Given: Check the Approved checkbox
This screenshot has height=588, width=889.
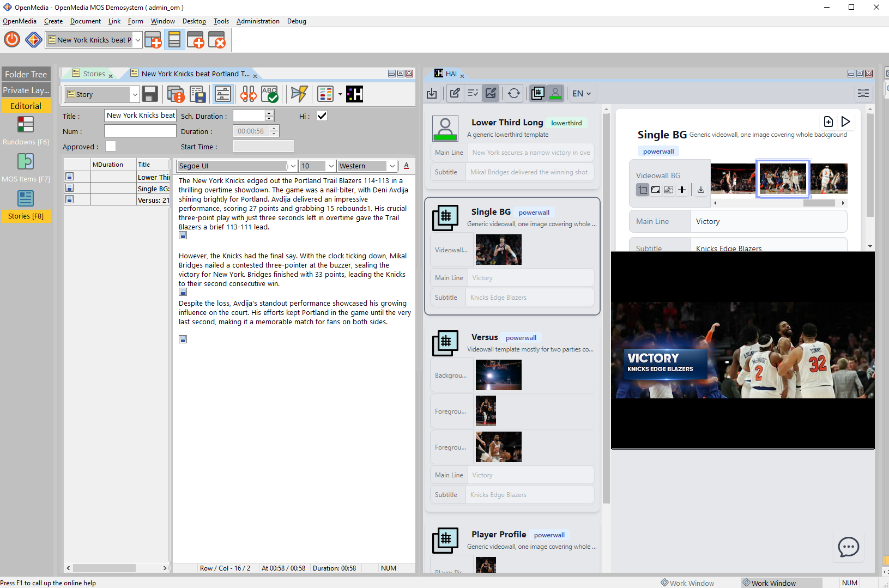Looking at the screenshot, I should point(111,146).
